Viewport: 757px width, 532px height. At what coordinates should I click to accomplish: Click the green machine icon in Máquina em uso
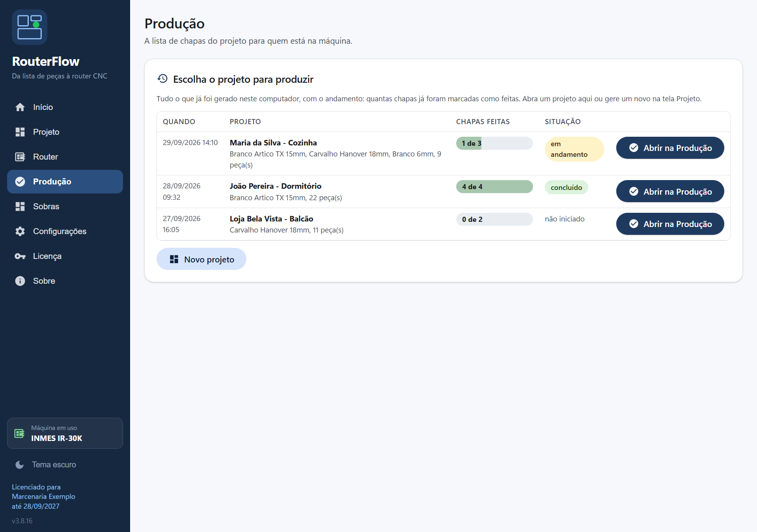click(19, 433)
